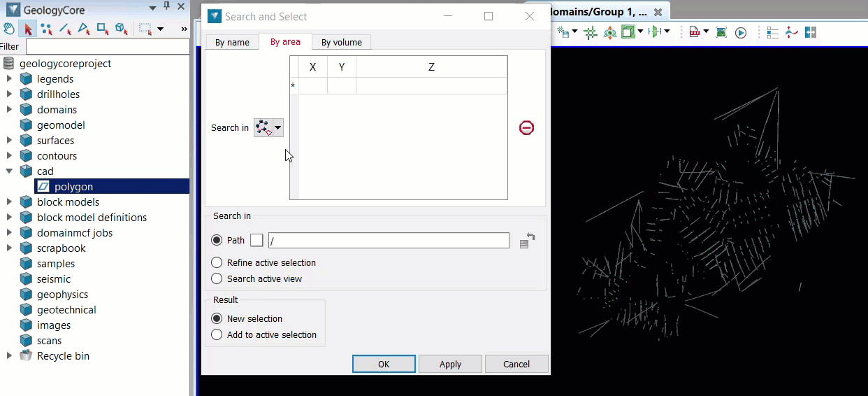Choose New selection result option
This screenshot has height=396, width=868.
coord(217,318)
